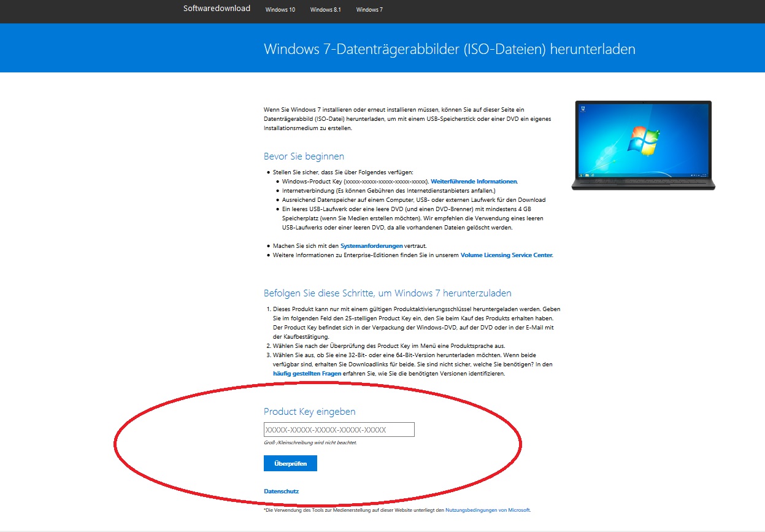Image resolution: width=765 pixels, height=532 pixels.
Task: Open the Datenschutz link
Action: (x=281, y=492)
